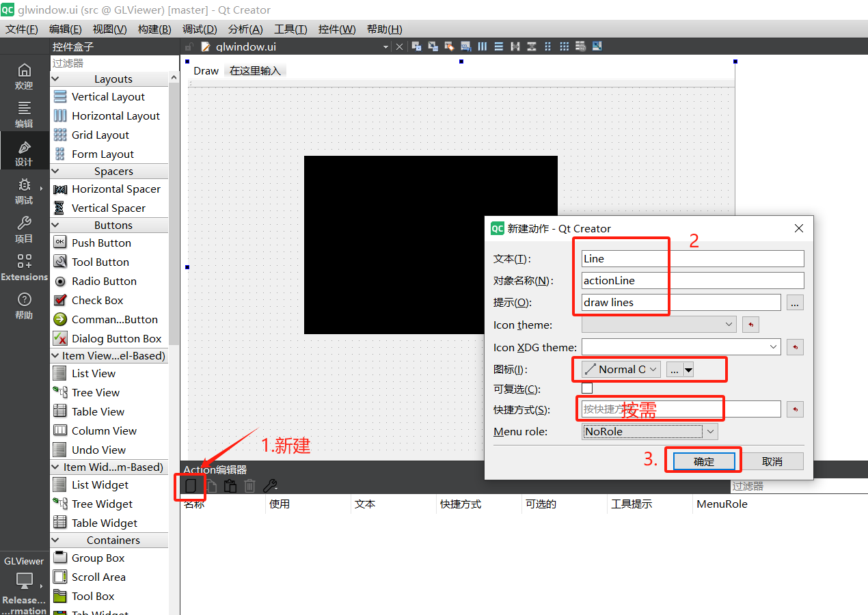Screen dimensions: 868x615
Task: Toggle the 可复选 (Checkable) checkbox
Action: 587,388
